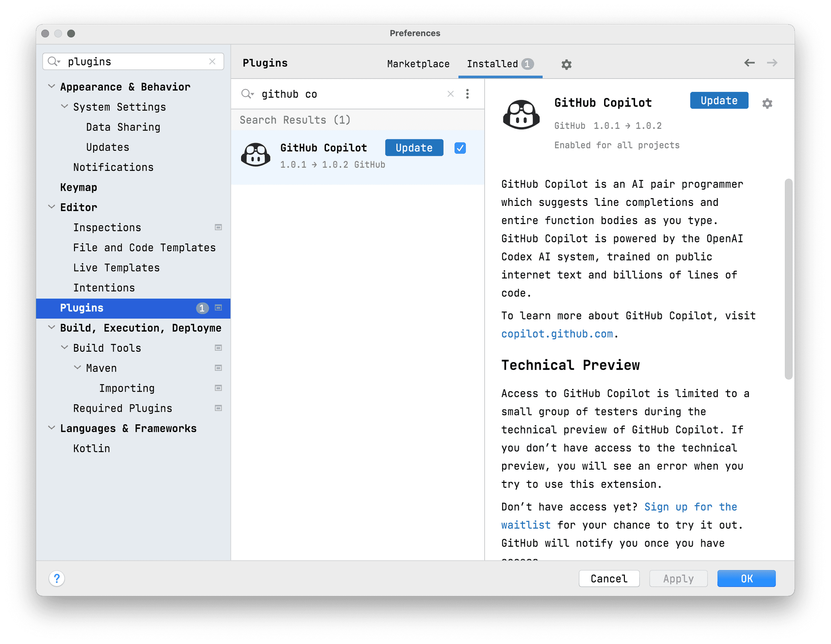Clear the 'plugins' settings search field
The width and height of the screenshot is (831, 644).
click(212, 62)
